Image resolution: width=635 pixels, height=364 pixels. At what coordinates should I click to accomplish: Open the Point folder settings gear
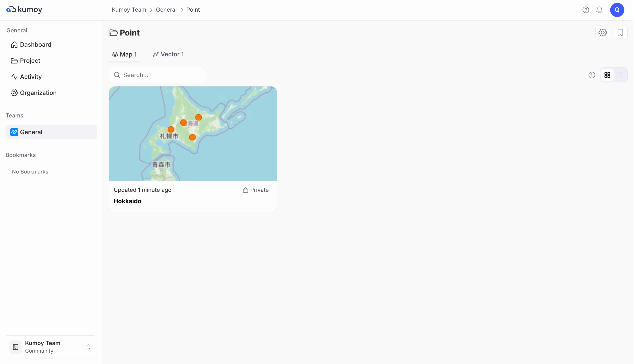coord(603,33)
